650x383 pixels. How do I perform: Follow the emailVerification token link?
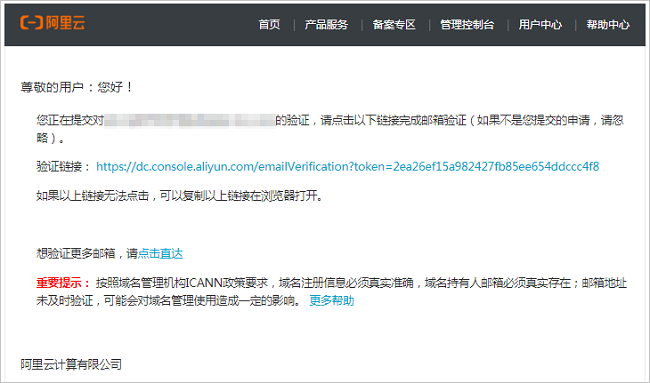348,167
